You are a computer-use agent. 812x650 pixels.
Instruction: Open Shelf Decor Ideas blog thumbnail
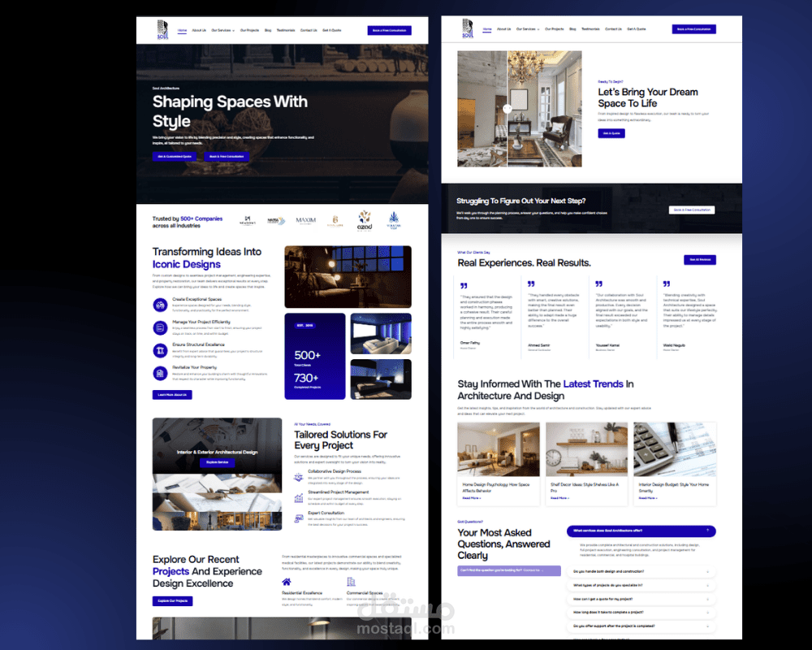pyautogui.click(x=587, y=449)
